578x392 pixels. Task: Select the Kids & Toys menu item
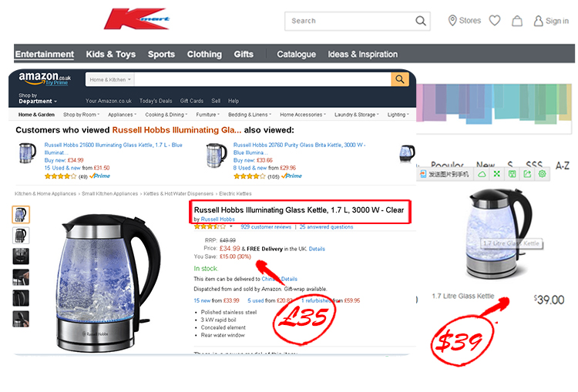point(111,54)
